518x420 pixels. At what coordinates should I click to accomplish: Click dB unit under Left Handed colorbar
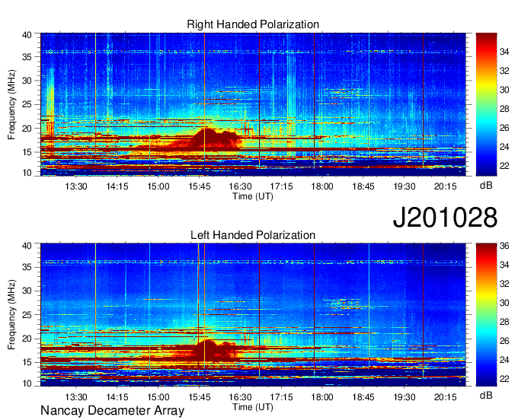(486, 395)
